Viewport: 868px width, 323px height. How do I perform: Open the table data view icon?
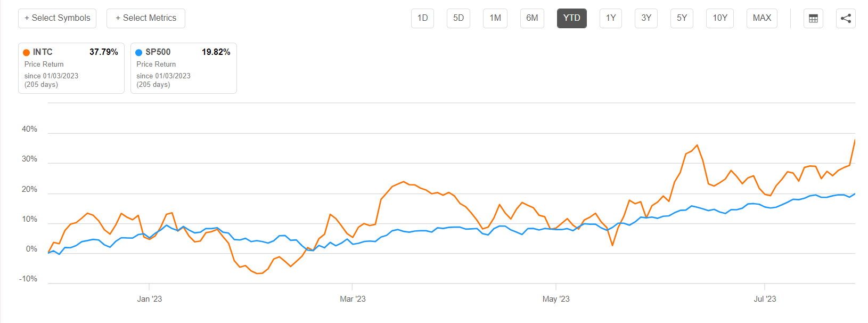813,19
